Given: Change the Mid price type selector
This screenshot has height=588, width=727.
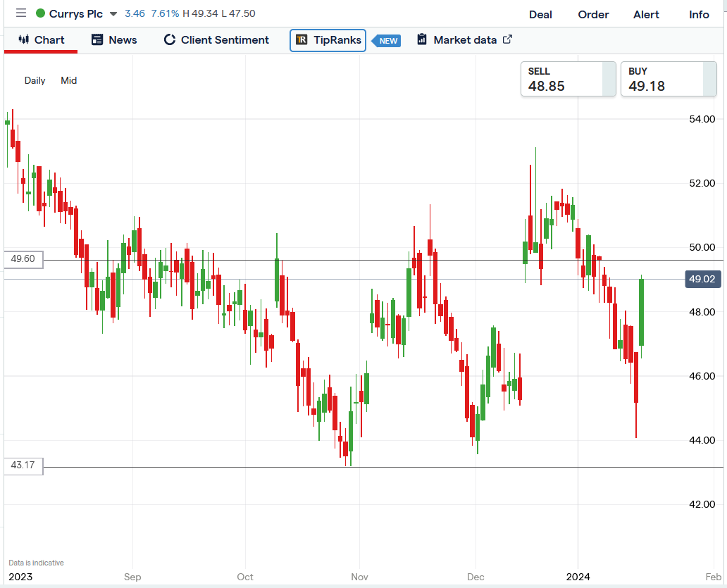Looking at the screenshot, I should click(68, 80).
